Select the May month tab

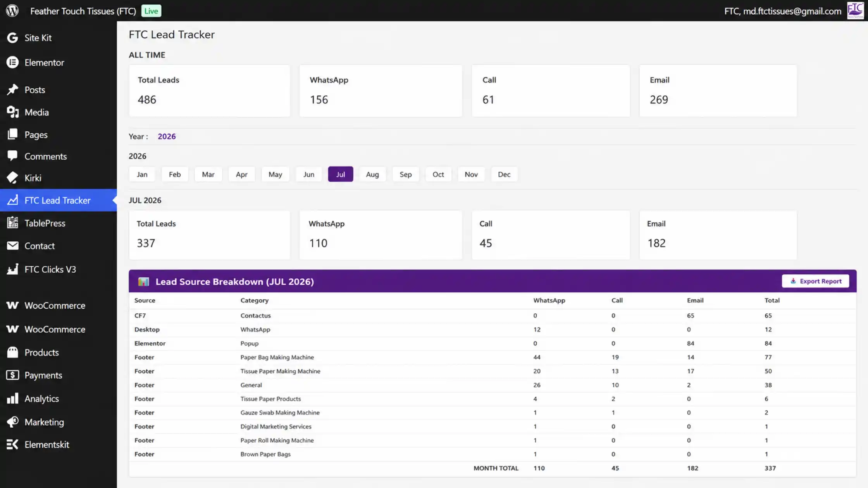point(275,174)
